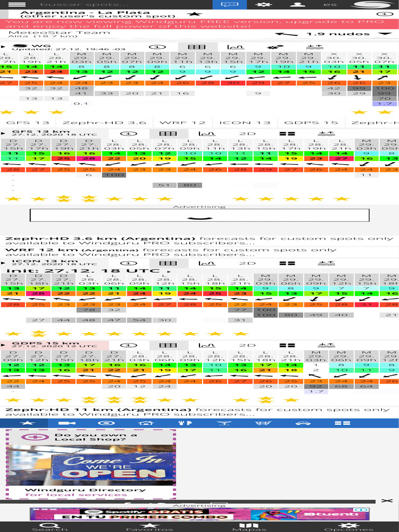399x532 pixels.
Task: Expand the MeteoStar Team station dropdown arrow
Action: point(385,34)
